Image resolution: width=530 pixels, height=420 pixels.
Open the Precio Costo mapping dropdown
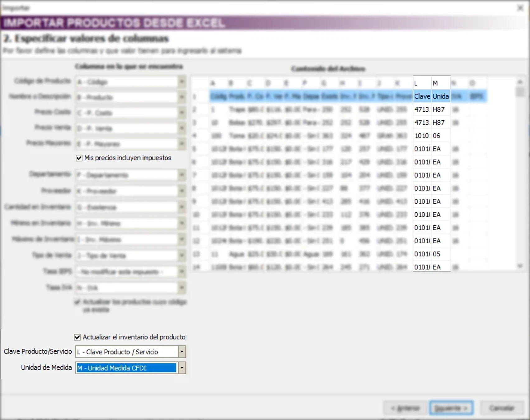(x=182, y=113)
